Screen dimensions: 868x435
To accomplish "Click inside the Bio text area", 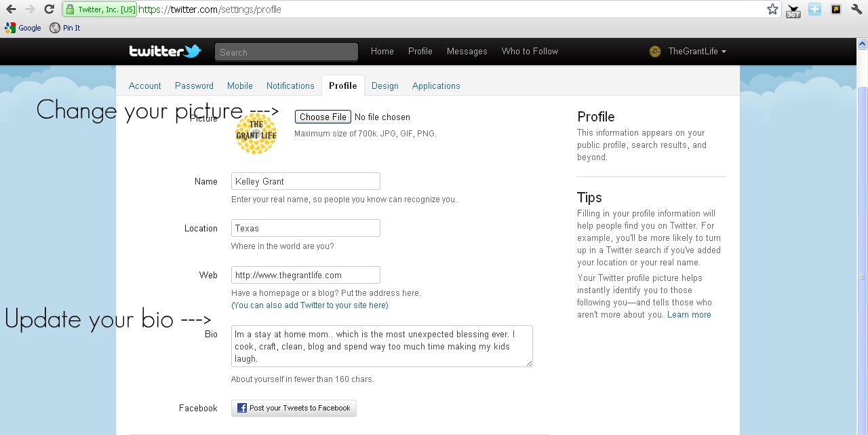I will (382, 346).
